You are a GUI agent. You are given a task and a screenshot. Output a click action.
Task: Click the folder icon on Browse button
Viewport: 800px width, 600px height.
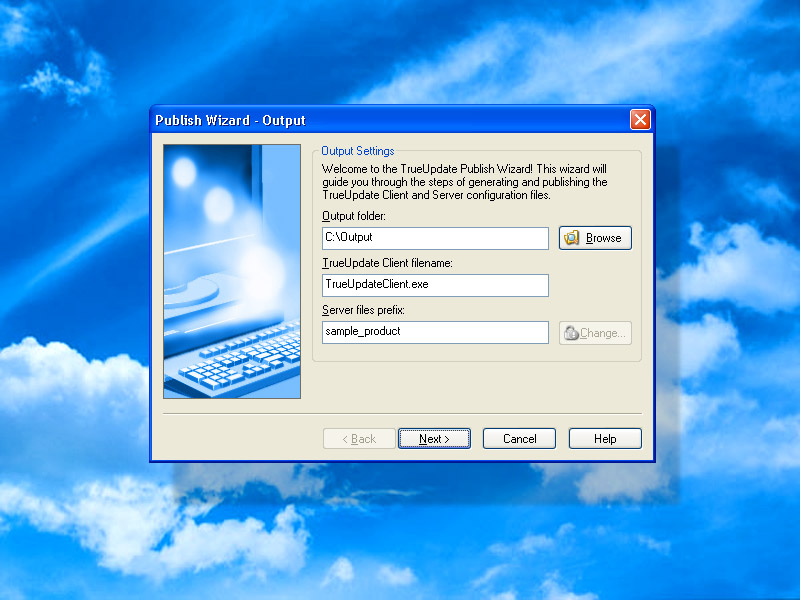[572, 238]
